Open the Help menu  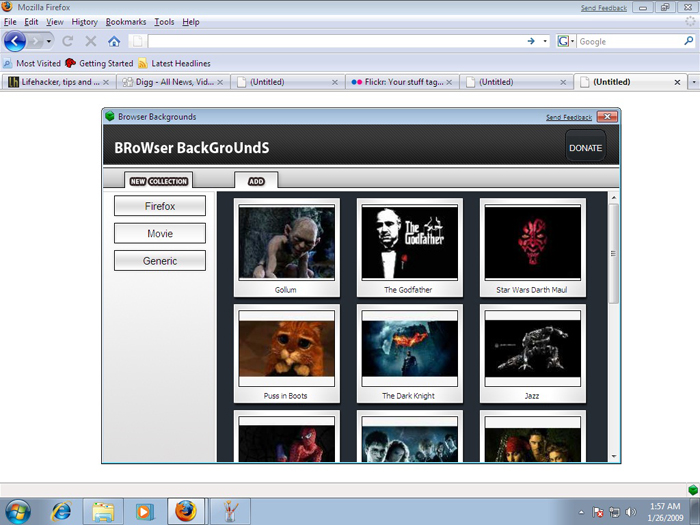pos(191,22)
